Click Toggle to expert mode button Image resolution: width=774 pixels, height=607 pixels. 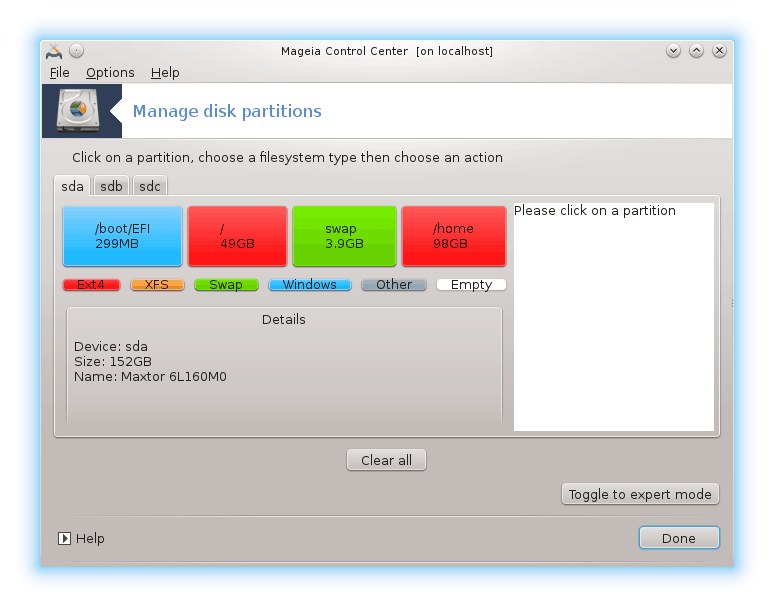click(x=640, y=494)
